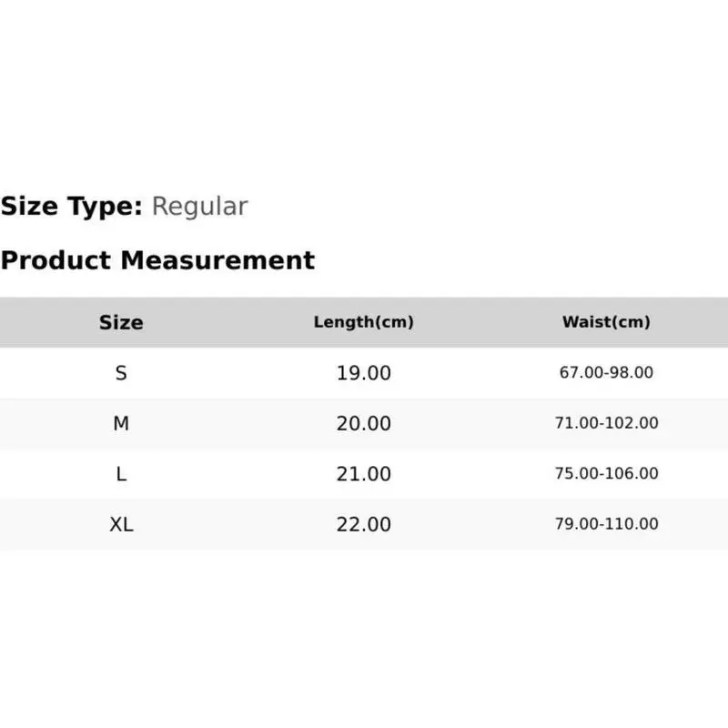This screenshot has height=728, width=728.
Task: Select the XL size row label
Action: (x=121, y=525)
